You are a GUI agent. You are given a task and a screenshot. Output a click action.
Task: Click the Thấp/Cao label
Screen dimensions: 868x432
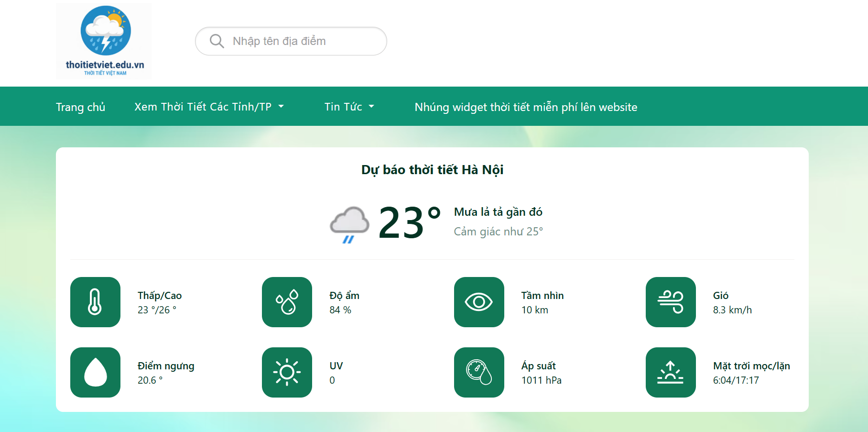pyautogui.click(x=160, y=296)
